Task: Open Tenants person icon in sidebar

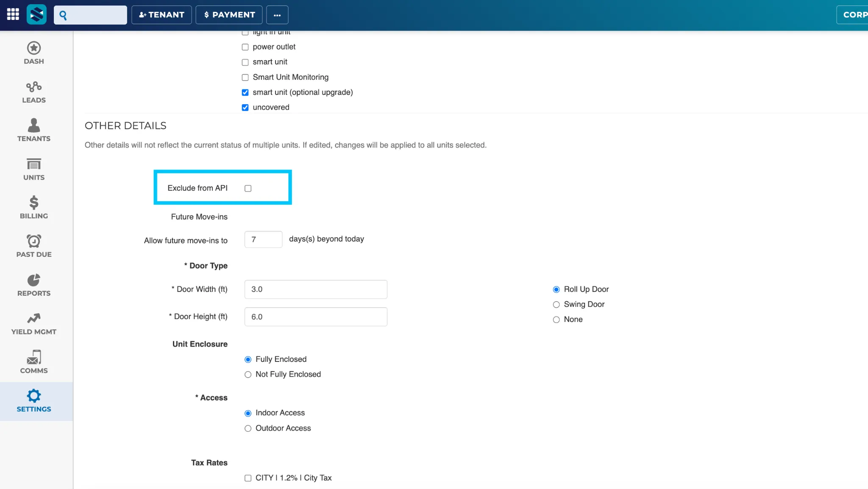Action: click(x=34, y=125)
